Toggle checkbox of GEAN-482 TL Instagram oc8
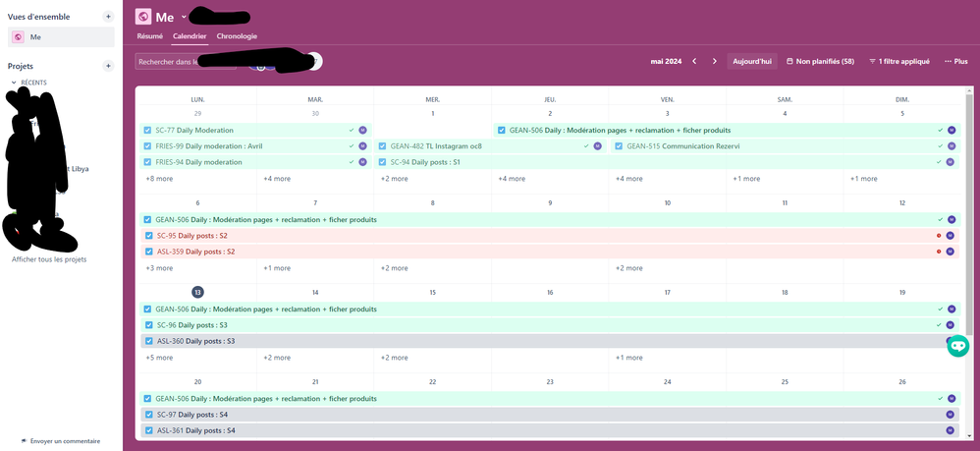This screenshot has height=451, width=980. coord(383,145)
